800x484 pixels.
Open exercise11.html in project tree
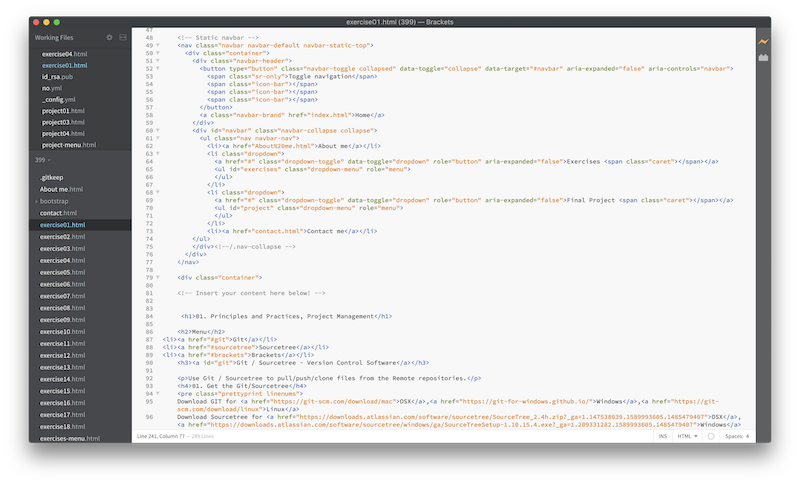(x=63, y=344)
